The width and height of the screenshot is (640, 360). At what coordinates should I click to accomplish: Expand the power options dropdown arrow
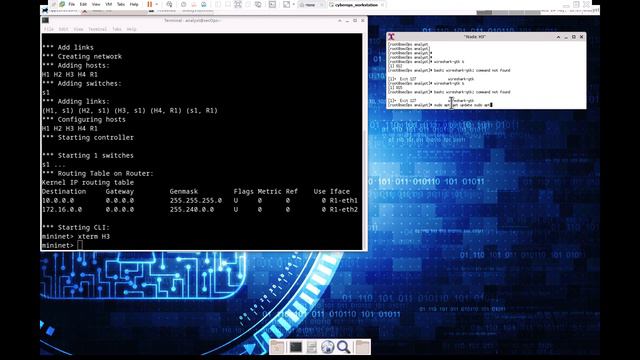point(157,4)
